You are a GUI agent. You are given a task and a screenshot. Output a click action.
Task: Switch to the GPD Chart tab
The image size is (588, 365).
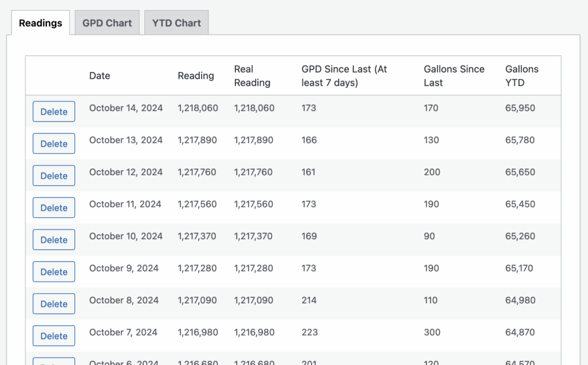click(x=107, y=23)
